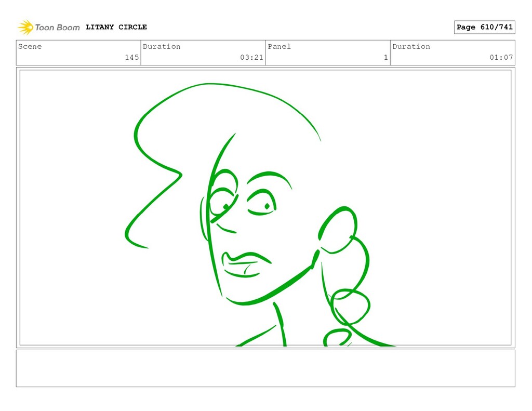The image size is (532, 411).
Task: Click the green character sketch panel
Action: click(265, 208)
